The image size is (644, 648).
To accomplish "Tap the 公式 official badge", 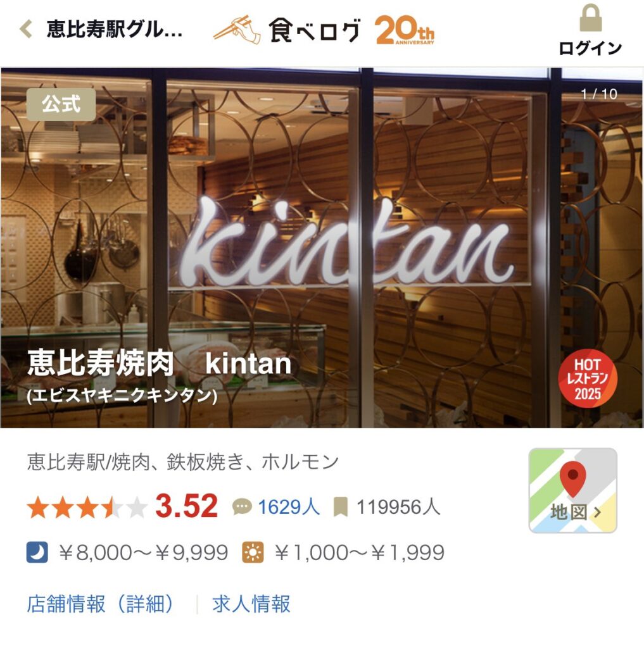I will [61, 104].
